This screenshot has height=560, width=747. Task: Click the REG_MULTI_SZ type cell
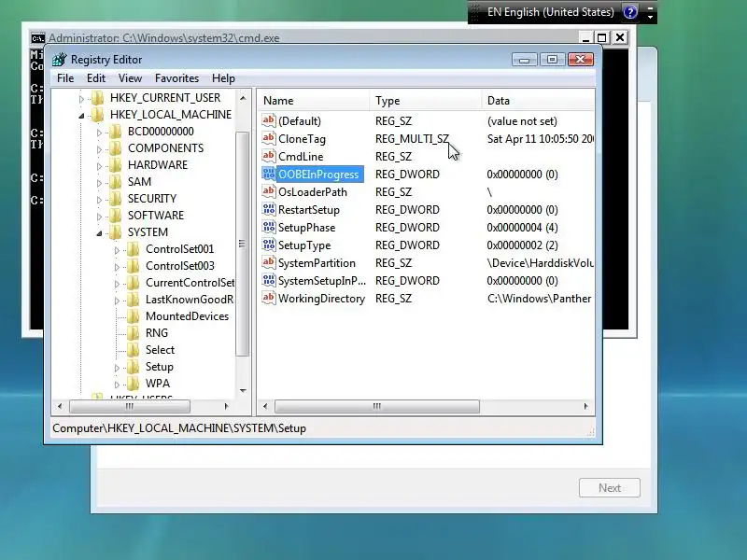[412, 138]
